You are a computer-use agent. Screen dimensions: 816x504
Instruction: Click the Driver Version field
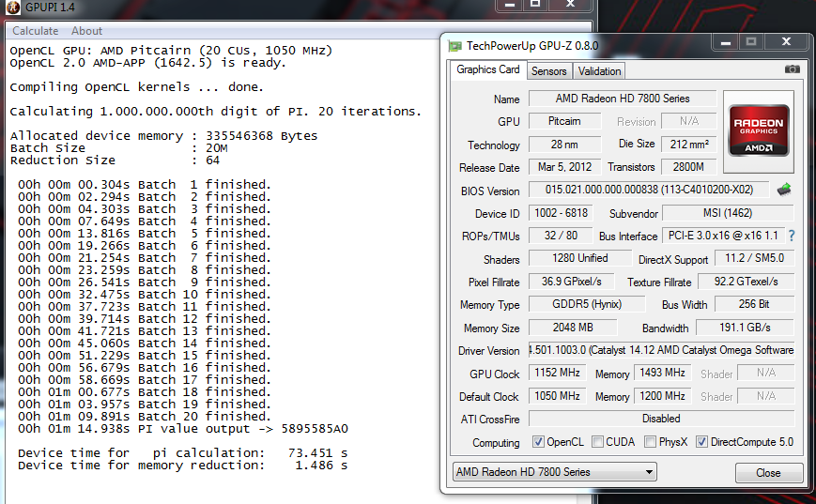pyautogui.click(x=661, y=350)
